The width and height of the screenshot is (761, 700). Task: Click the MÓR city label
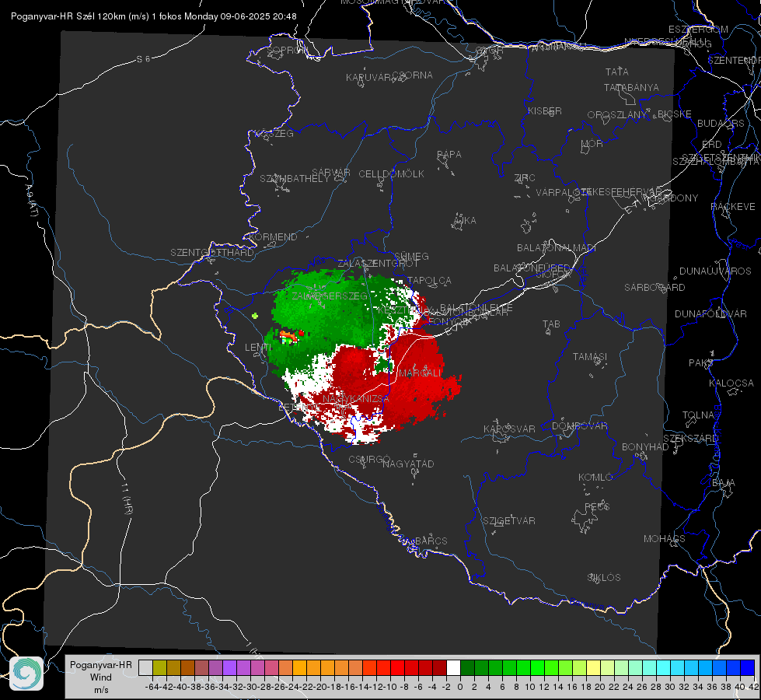click(592, 143)
